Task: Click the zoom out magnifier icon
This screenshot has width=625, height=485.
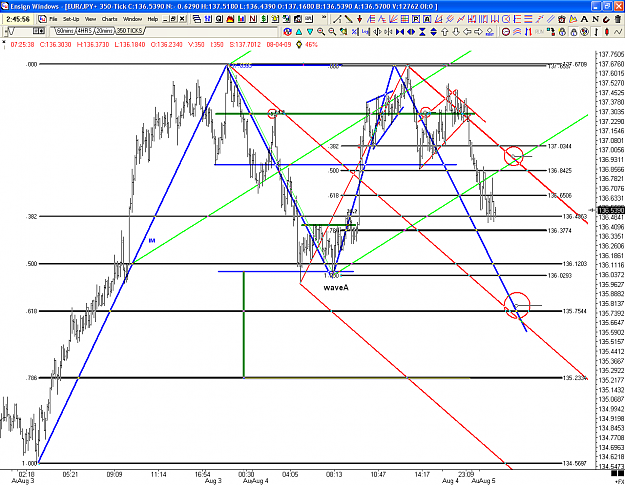Action: (332, 31)
